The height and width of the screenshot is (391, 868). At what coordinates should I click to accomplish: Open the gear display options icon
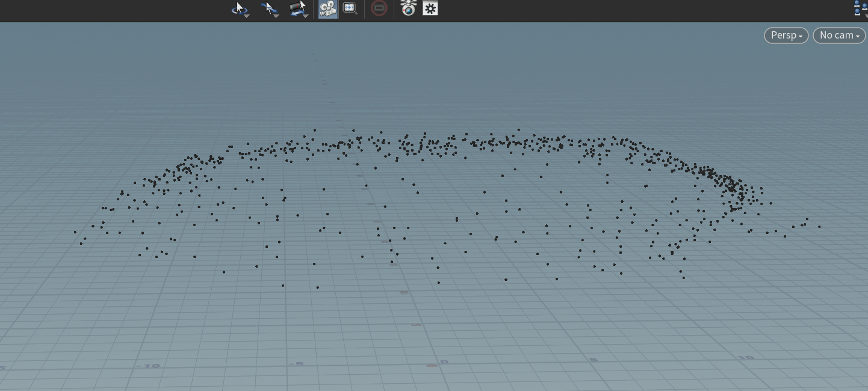(430, 8)
